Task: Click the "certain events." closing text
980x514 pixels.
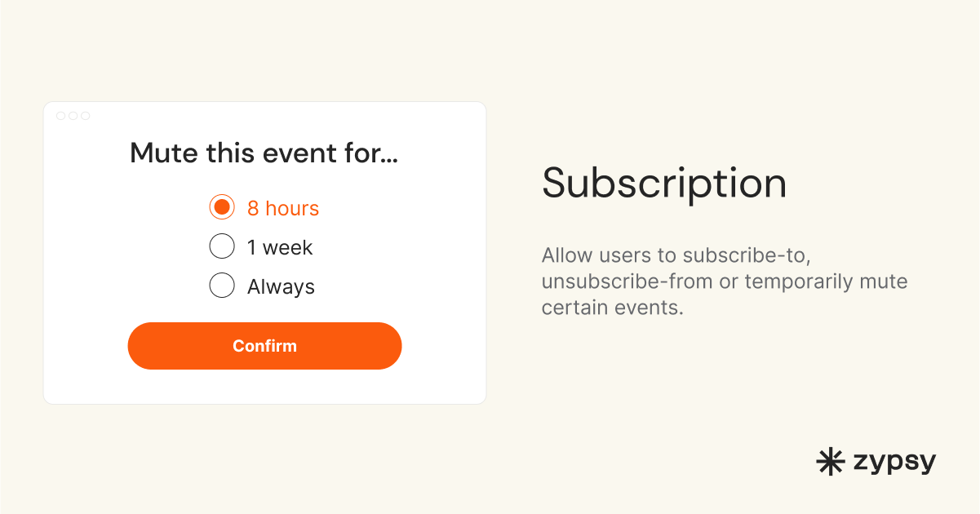Action: click(x=612, y=309)
